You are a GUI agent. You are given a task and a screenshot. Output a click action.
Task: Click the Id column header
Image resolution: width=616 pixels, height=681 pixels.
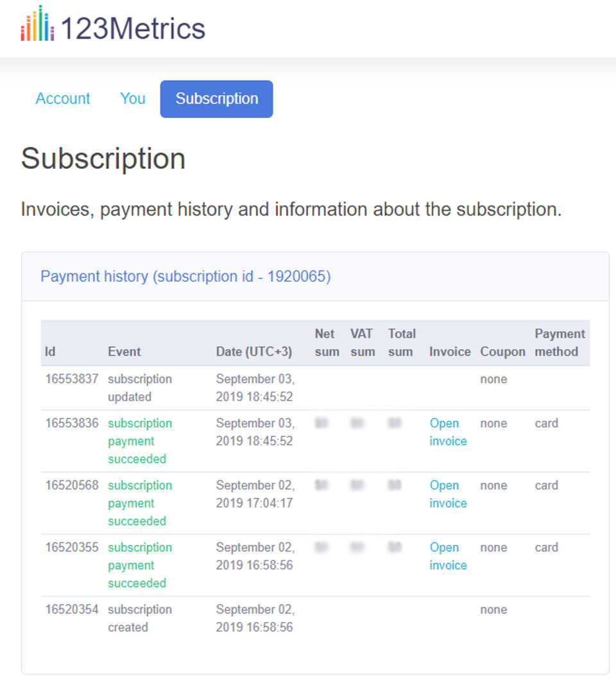(x=50, y=351)
